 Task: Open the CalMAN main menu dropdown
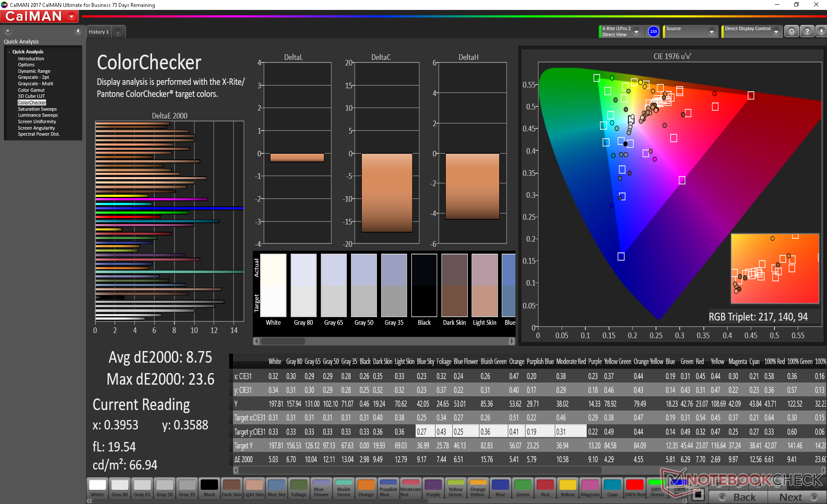pyautogui.click(x=72, y=16)
